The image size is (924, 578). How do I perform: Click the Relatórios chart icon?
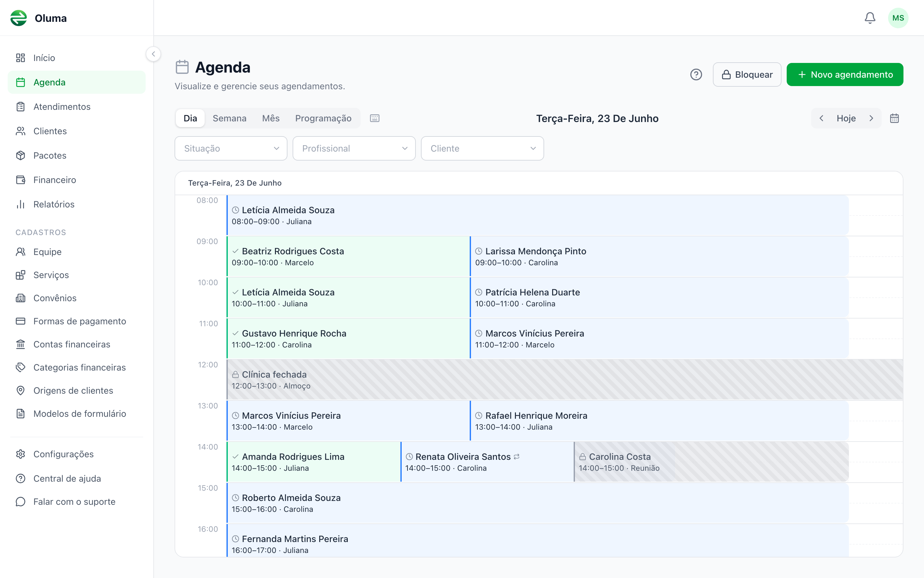tap(21, 204)
